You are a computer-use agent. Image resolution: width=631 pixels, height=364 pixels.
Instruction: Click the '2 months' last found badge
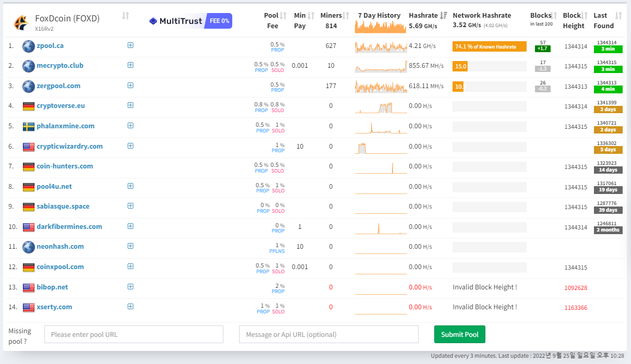click(608, 230)
